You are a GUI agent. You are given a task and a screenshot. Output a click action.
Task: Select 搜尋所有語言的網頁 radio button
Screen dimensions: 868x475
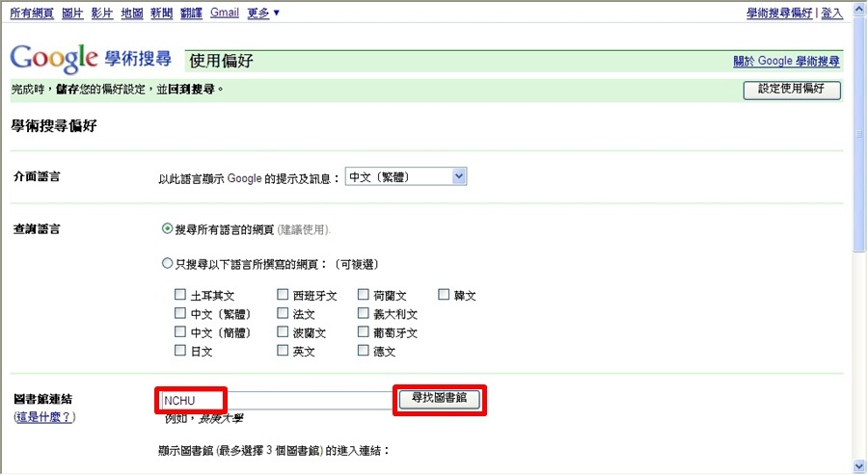click(167, 228)
